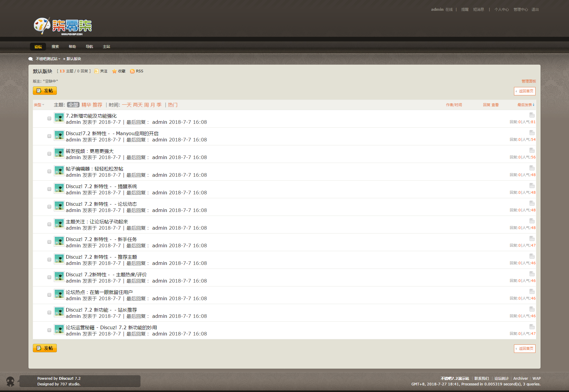Image resolution: width=569 pixels, height=392 pixels.
Task: Open the 帮助 nav tab
Action: [72, 47]
